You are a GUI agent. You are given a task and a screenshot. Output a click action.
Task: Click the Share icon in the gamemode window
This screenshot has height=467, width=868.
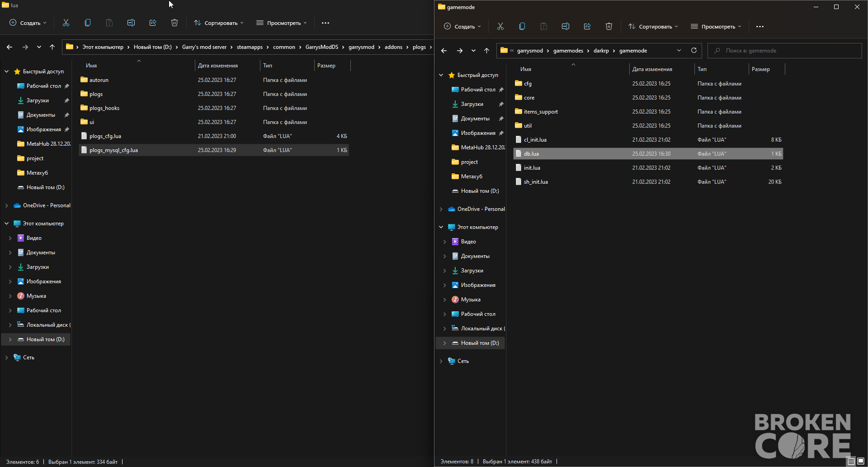coord(587,26)
